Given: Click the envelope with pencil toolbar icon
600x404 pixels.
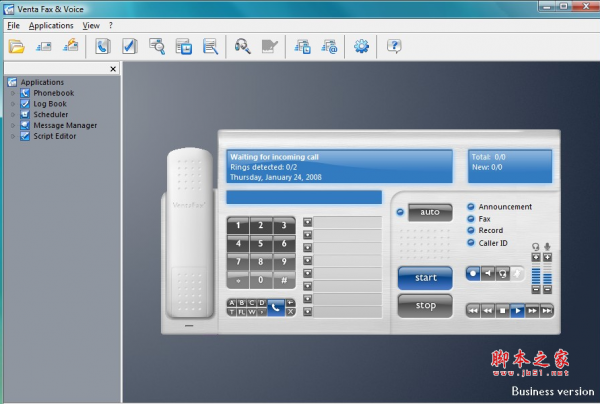Looking at the screenshot, I should click(71, 46).
